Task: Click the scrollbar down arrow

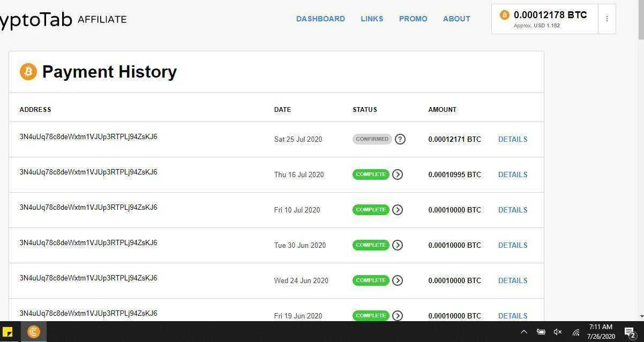Action: [x=641, y=317]
